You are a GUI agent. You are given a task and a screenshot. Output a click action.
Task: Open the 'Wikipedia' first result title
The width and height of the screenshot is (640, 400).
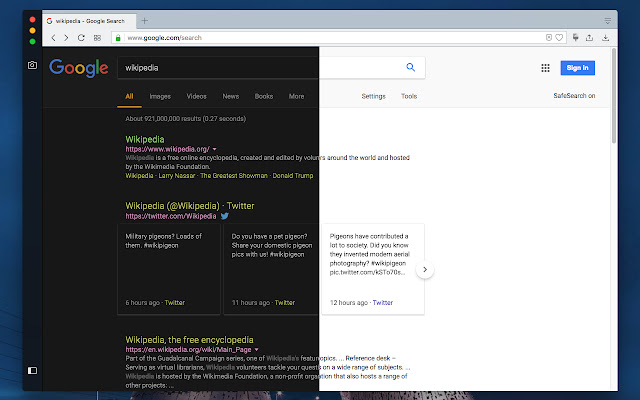click(x=145, y=139)
